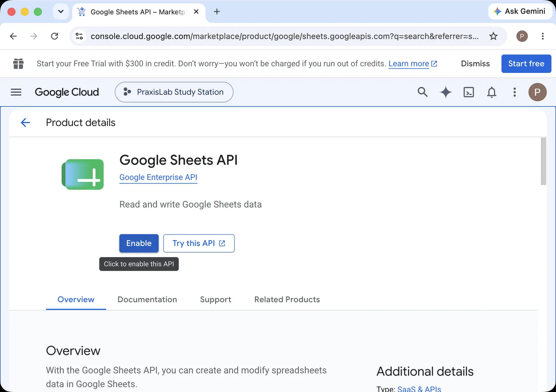Click the Try this API button
Viewport: 556px width, 392px height.
coord(199,243)
